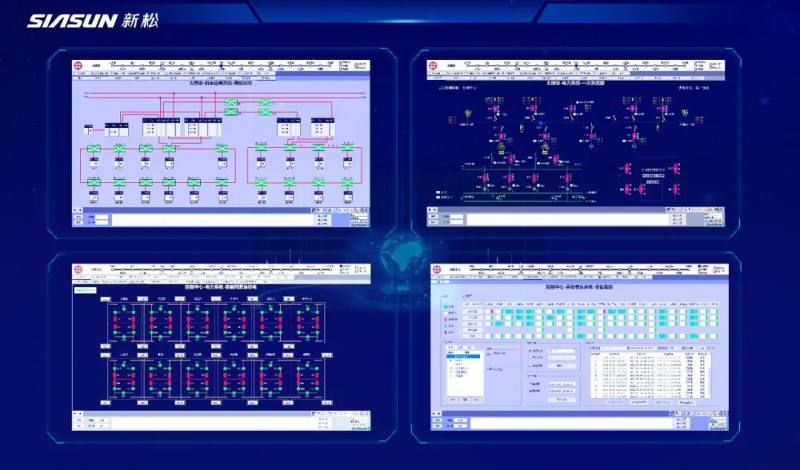The width and height of the screenshot is (800, 470).
Task: Click the back arrow below the network topology diagram
Action: (74, 210)
